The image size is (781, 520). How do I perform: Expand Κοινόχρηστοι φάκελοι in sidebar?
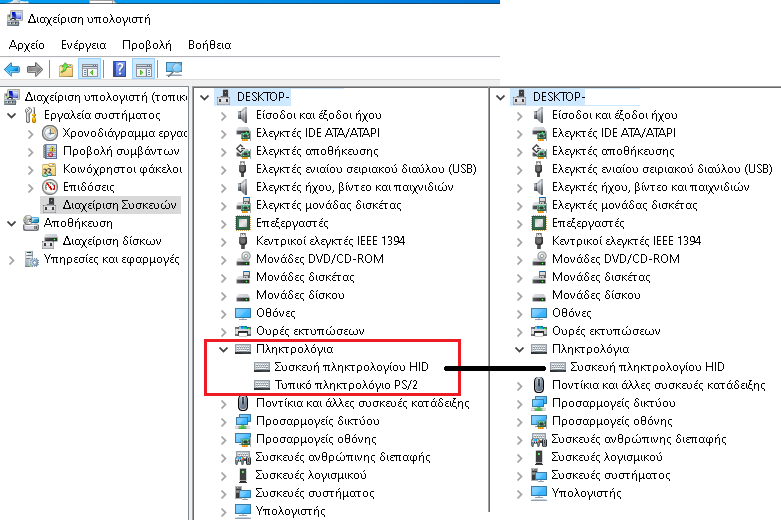click(31, 169)
